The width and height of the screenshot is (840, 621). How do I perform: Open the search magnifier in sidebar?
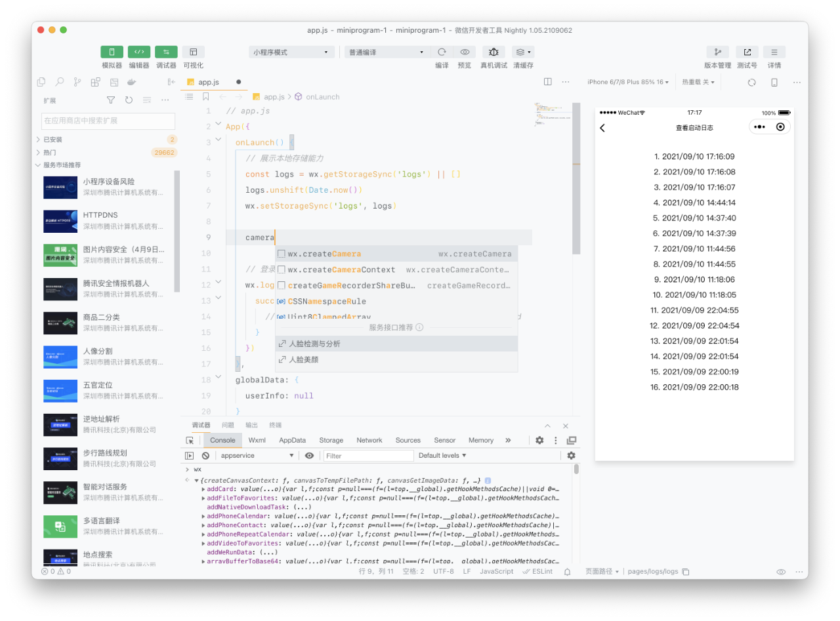tap(60, 82)
